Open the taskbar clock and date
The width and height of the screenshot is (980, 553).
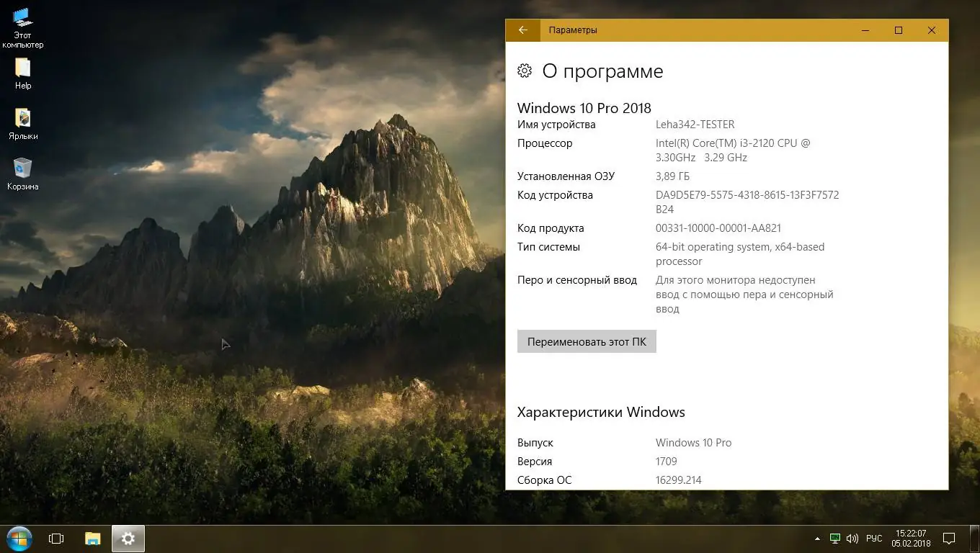pos(912,539)
